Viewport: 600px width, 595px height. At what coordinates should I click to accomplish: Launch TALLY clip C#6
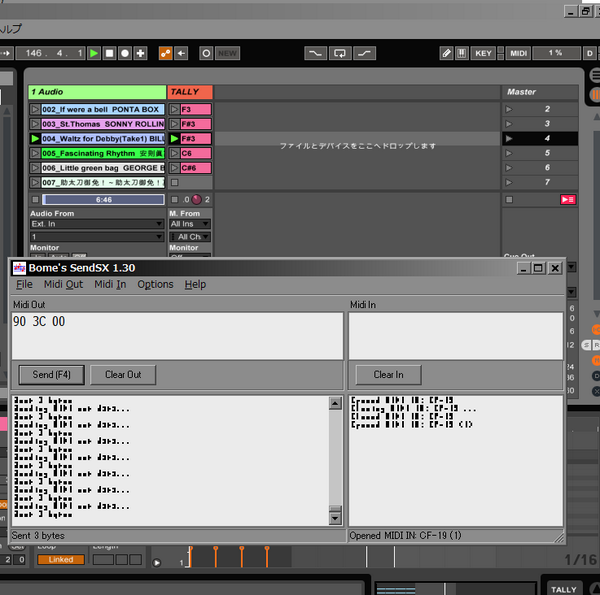click(174, 168)
